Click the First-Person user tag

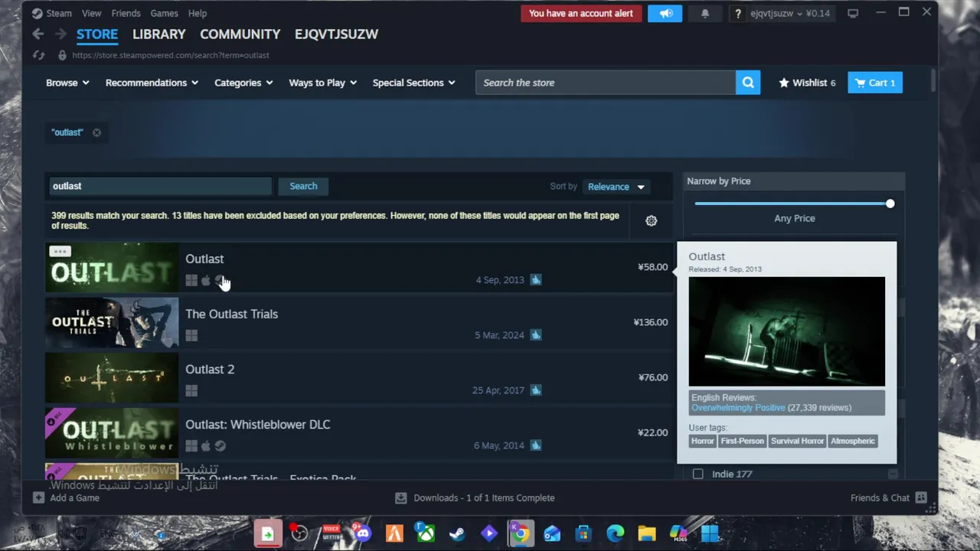click(742, 441)
